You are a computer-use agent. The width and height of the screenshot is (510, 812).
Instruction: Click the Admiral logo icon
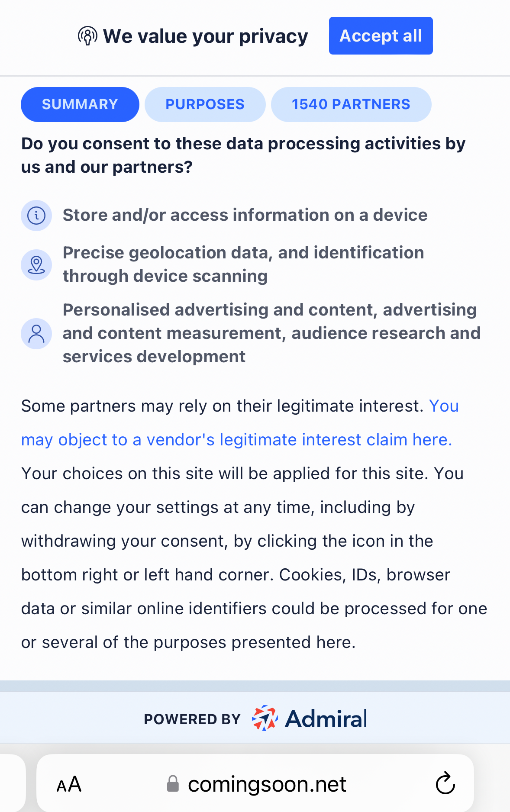pos(265,718)
